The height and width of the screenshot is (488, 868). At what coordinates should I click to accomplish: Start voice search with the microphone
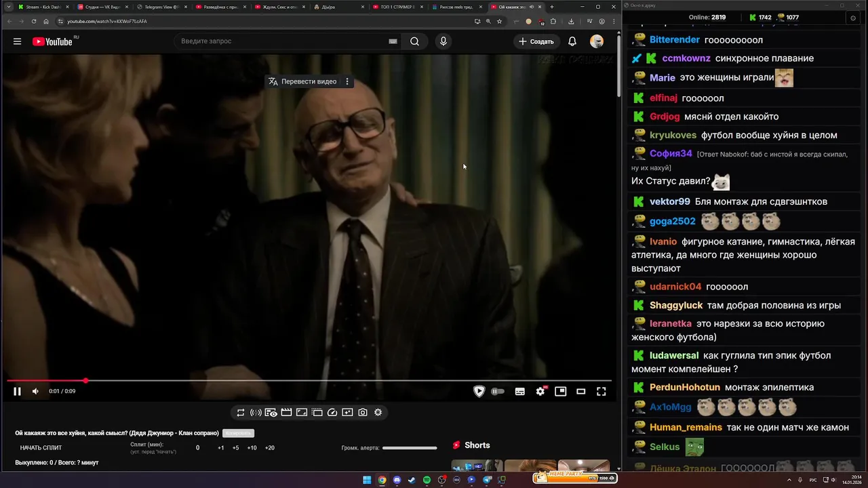click(x=443, y=41)
